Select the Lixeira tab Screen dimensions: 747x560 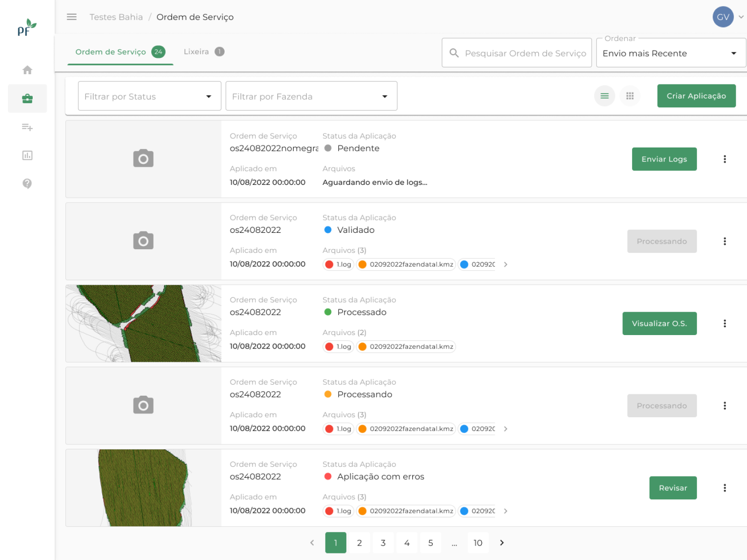click(204, 52)
